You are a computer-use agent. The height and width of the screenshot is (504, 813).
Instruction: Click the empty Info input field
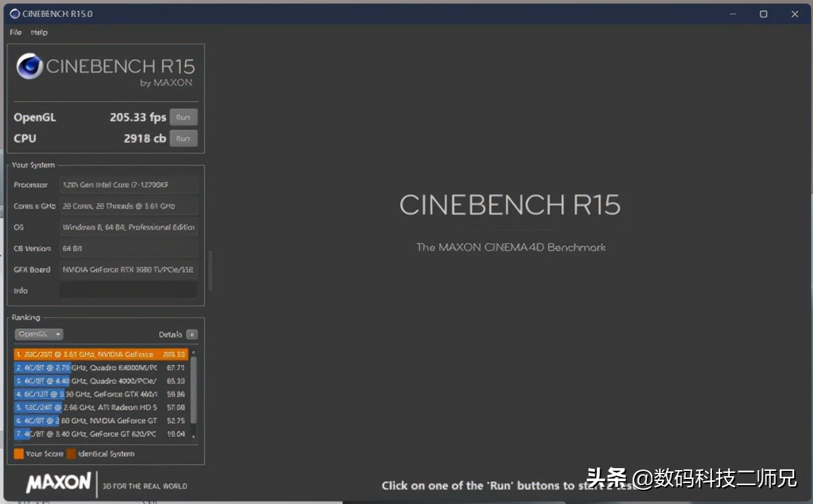pos(129,291)
